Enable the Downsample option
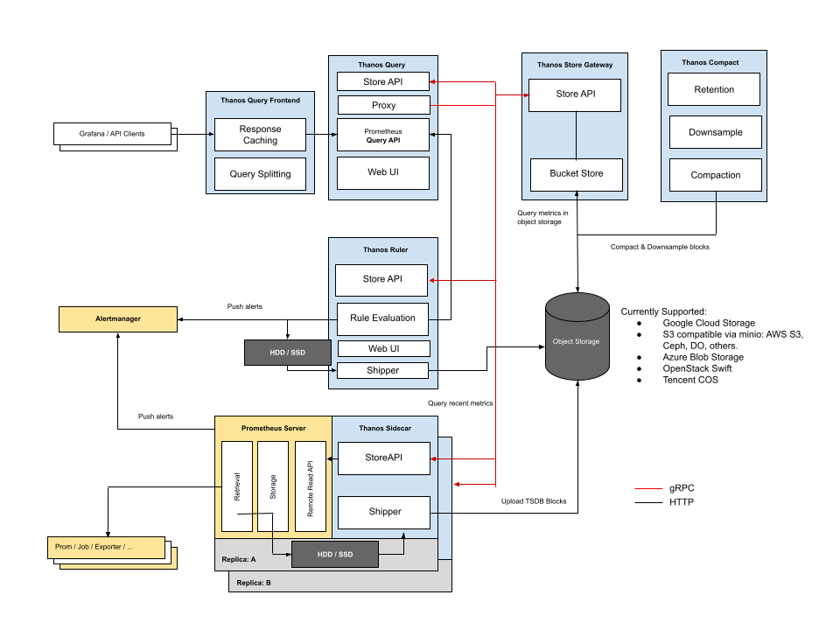This screenshot has height=630, width=840. 714,132
